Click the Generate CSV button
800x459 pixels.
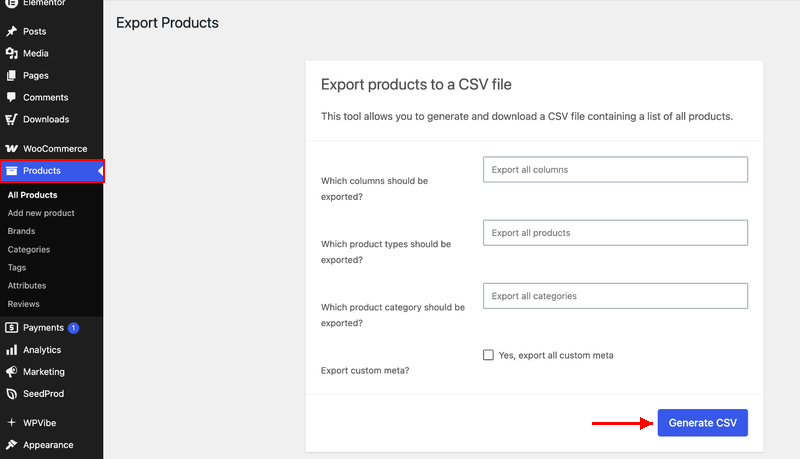click(x=703, y=423)
